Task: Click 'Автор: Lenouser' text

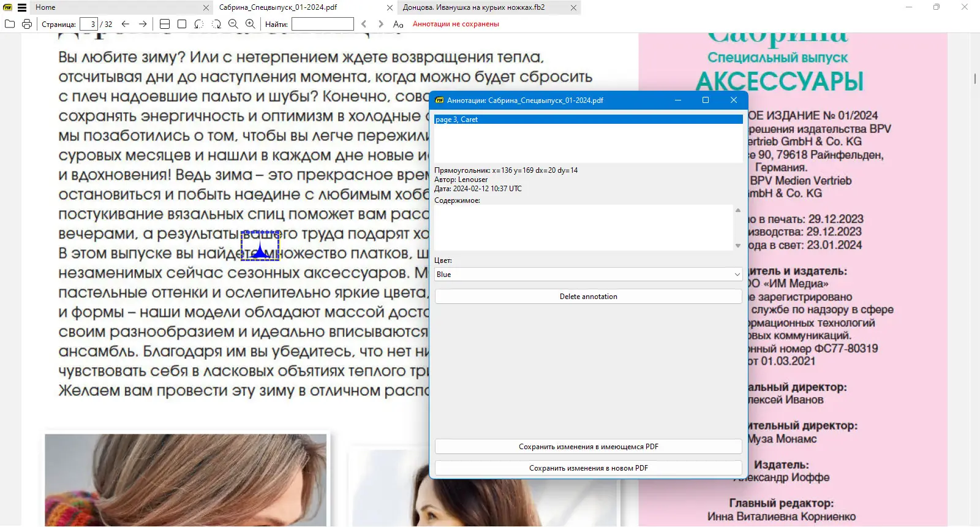Action: tap(461, 180)
